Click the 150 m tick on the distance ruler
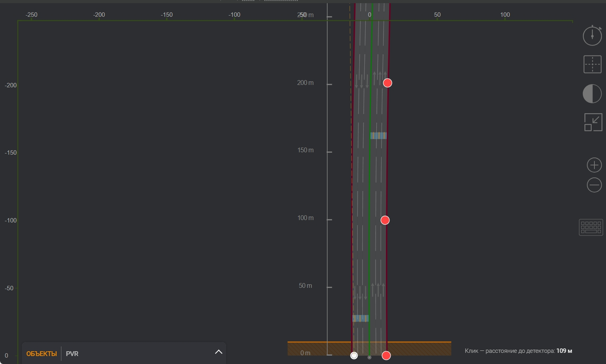 (x=329, y=152)
